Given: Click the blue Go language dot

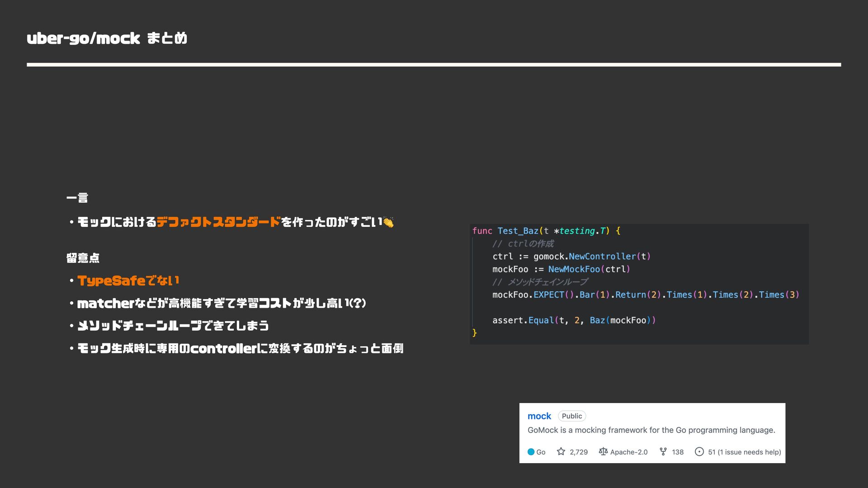Looking at the screenshot, I should (x=531, y=452).
